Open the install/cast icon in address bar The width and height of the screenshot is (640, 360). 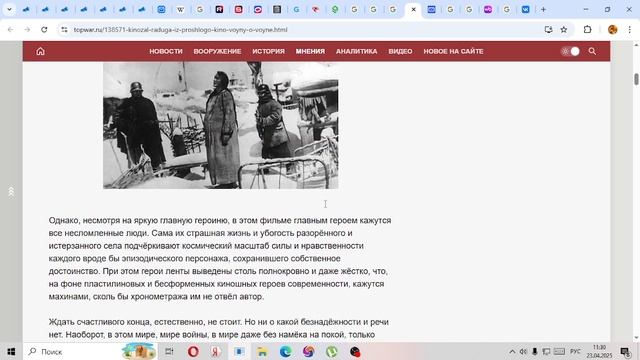click(548, 29)
